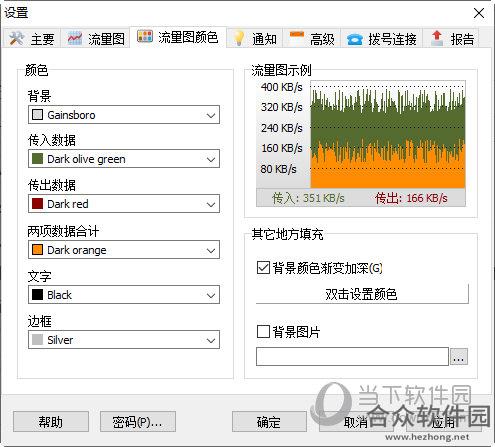This screenshot has height=447, width=495.
Task: Expand the 背景 Gainsboro color dropdown
Action: 124,115
